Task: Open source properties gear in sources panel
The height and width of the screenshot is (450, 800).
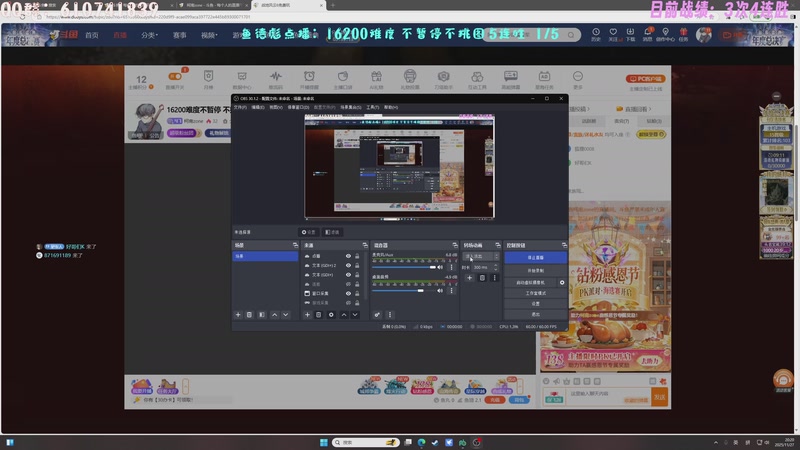Action: [x=331, y=315]
